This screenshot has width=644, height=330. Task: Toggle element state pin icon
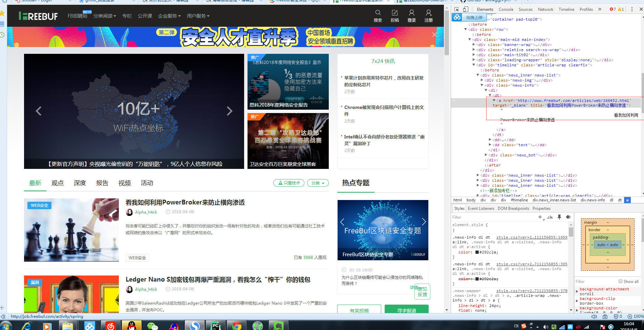[x=559, y=217]
